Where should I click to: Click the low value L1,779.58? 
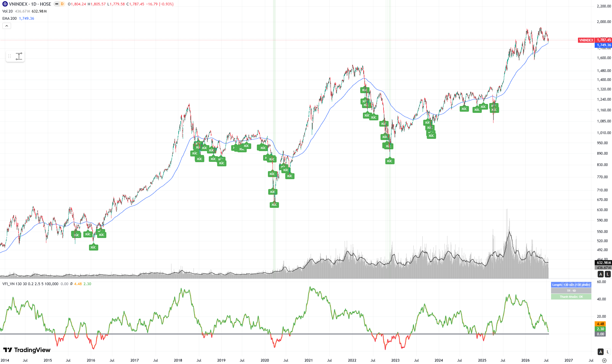pos(116,4)
